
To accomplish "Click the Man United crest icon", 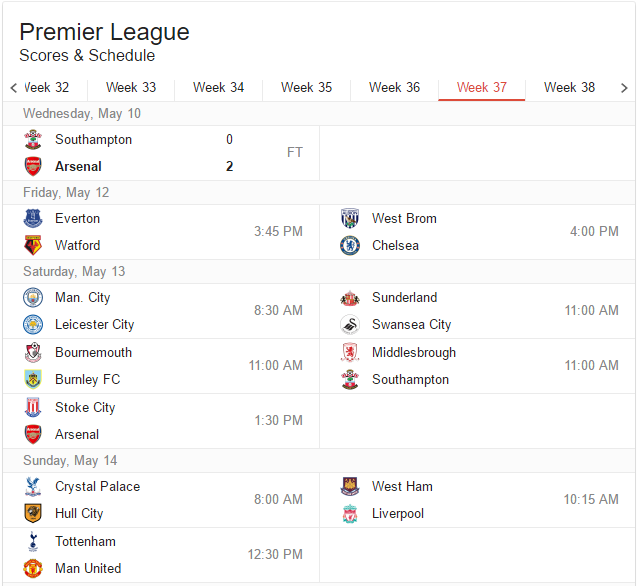I will coord(33,568).
